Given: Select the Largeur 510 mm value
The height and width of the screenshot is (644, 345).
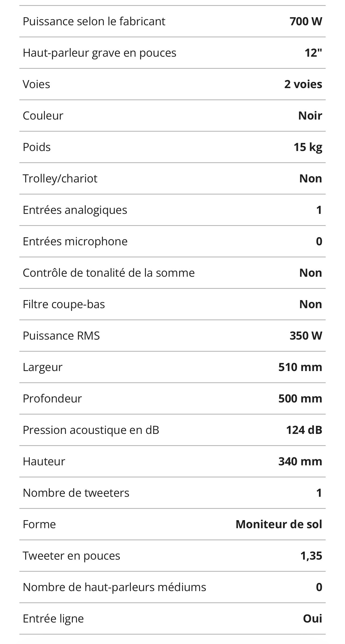Looking at the screenshot, I should click(x=300, y=367).
